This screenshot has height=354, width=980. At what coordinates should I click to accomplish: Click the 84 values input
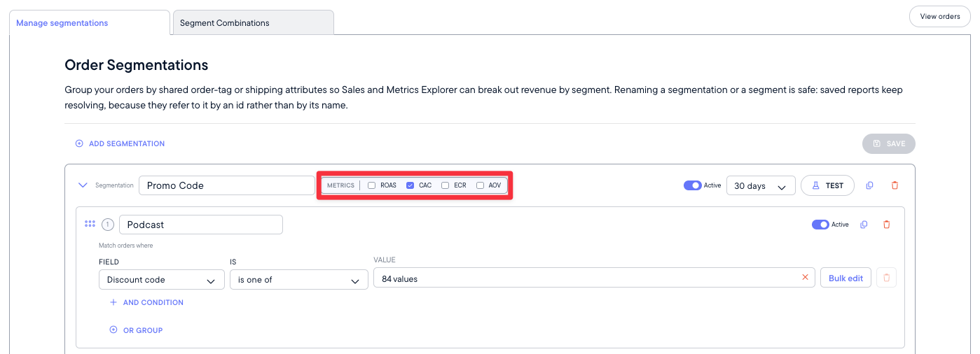tap(594, 278)
